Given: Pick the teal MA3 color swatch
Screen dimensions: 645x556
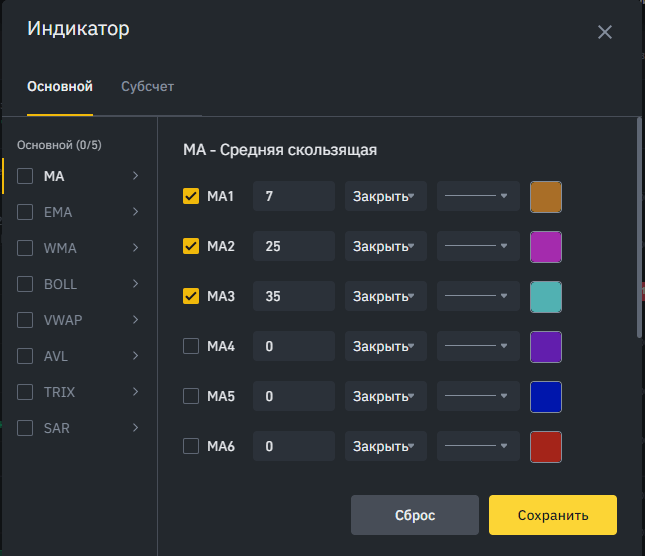Looking at the screenshot, I should click(x=546, y=296).
